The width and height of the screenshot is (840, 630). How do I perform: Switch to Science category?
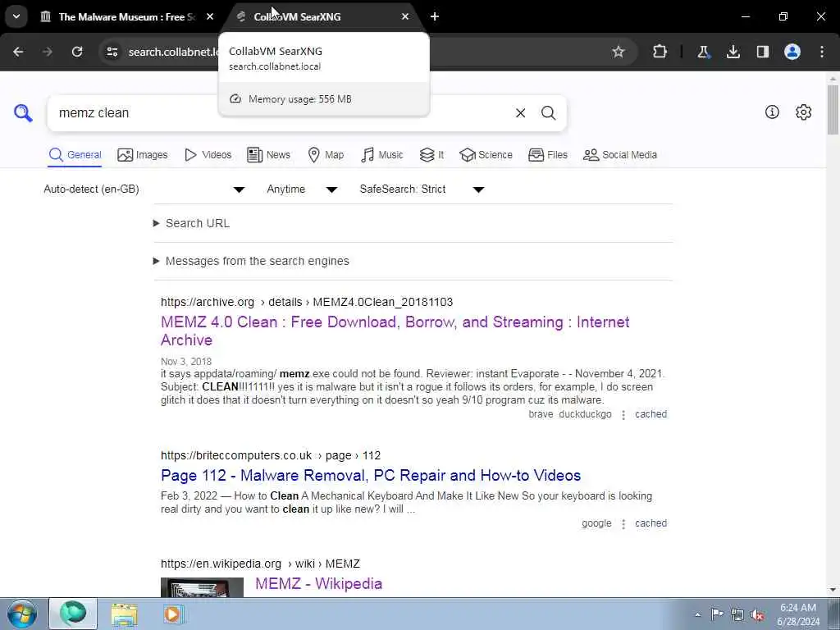pos(486,155)
